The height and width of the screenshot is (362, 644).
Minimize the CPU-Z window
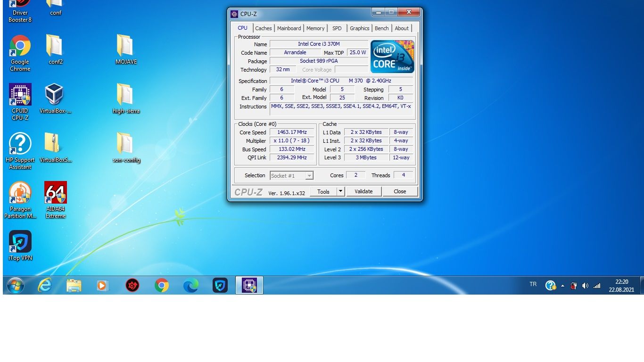(x=378, y=12)
